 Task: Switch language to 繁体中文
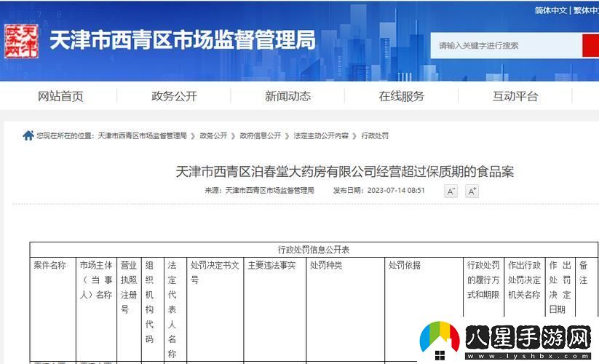(586, 10)
